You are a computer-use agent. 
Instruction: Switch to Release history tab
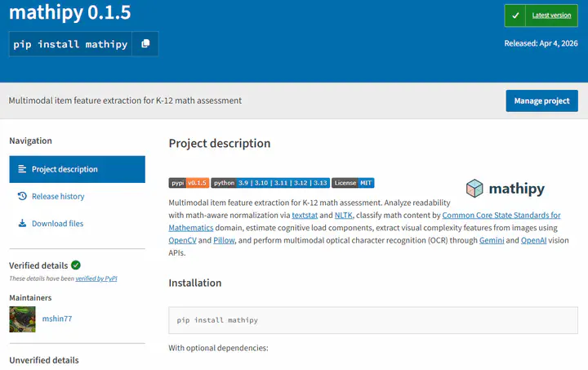pos(57,197)
